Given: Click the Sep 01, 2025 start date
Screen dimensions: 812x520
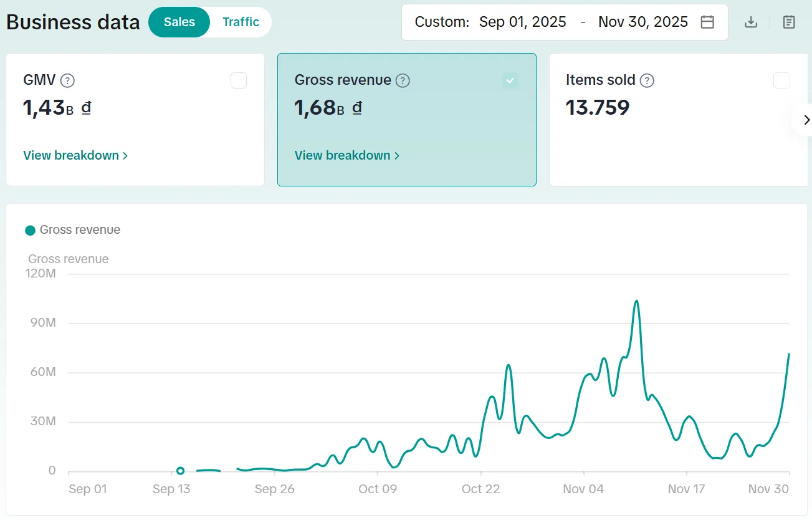Looking at the screenshot, I should click(522, 22).
